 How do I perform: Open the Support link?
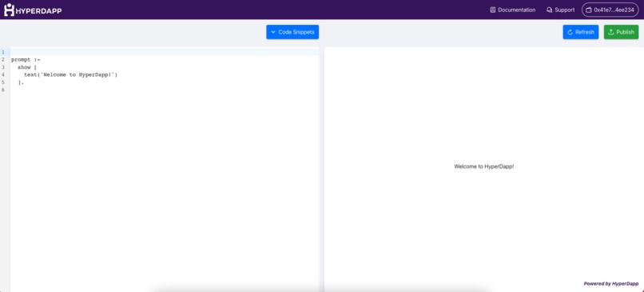coord(561,10)
